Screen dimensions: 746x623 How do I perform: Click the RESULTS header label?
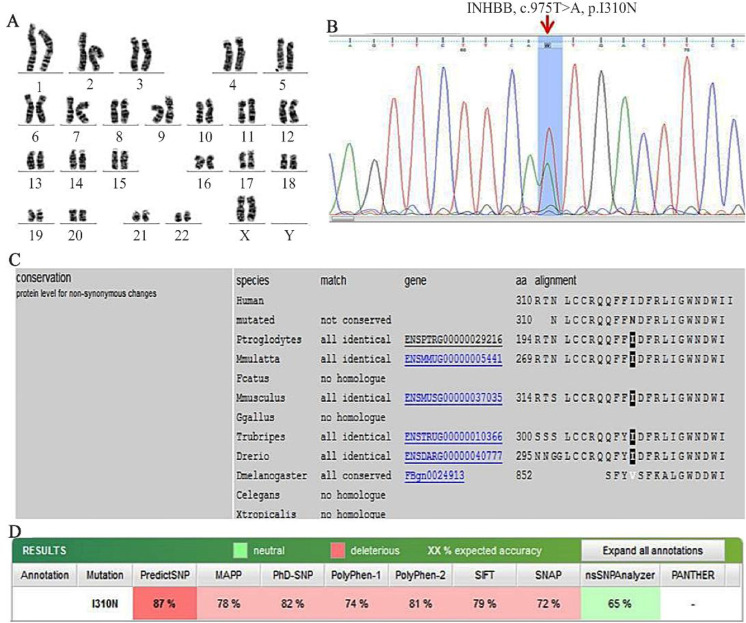44,551
